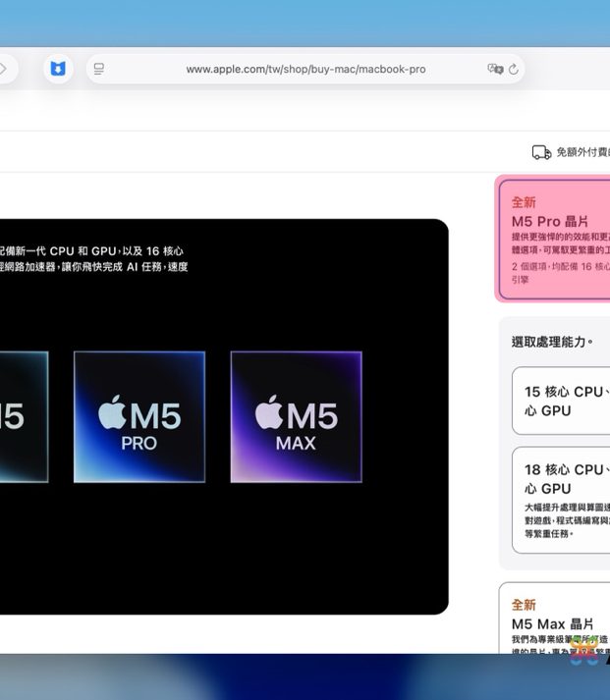Choose the 18 核心 CPU option
This screenshot has height=700, width=610.
tap(562, 500)
